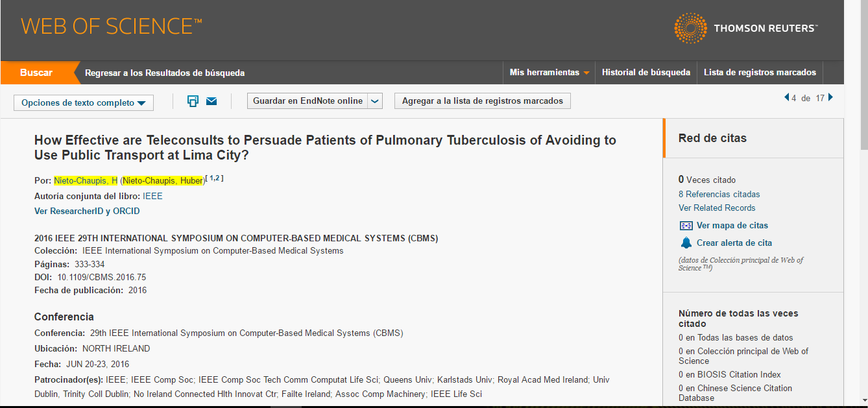
Task: Open Mis herramientas menu
Action: [549, 73]
